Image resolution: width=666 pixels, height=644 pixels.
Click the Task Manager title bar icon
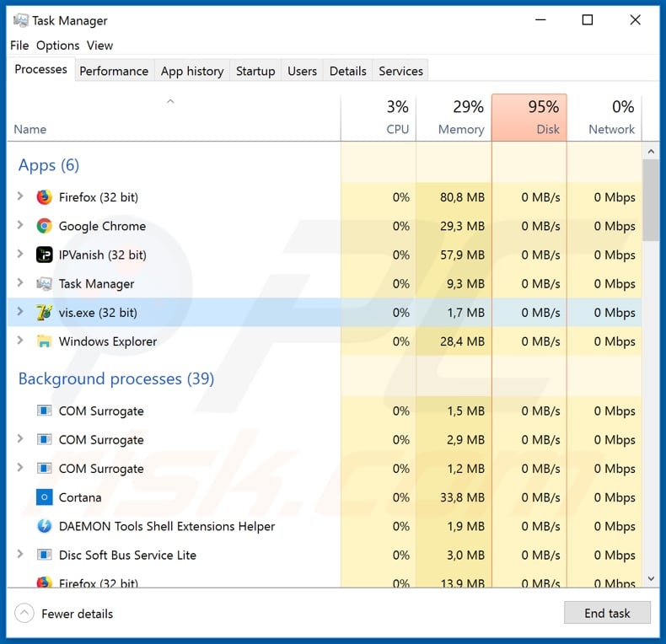pos(20,20)
